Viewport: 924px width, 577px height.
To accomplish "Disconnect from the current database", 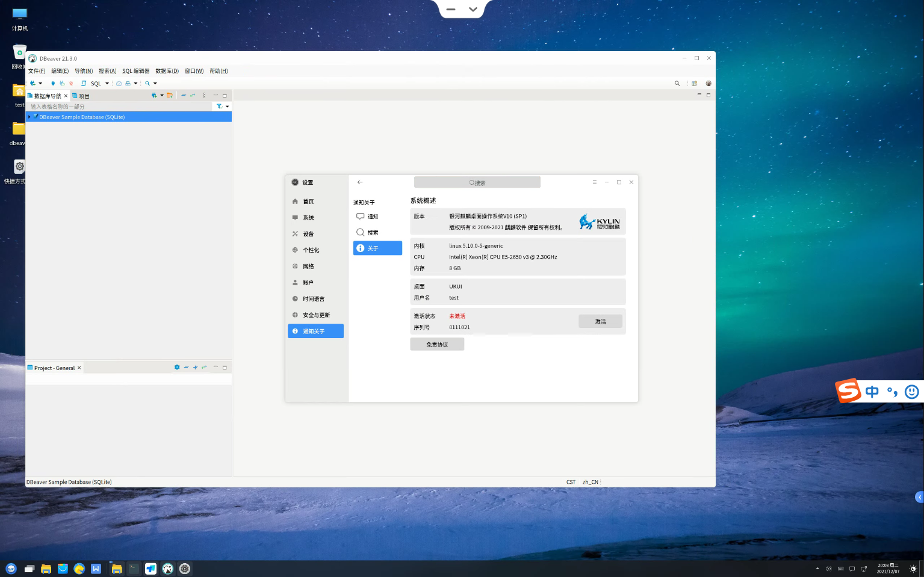I will coord(70,83).
